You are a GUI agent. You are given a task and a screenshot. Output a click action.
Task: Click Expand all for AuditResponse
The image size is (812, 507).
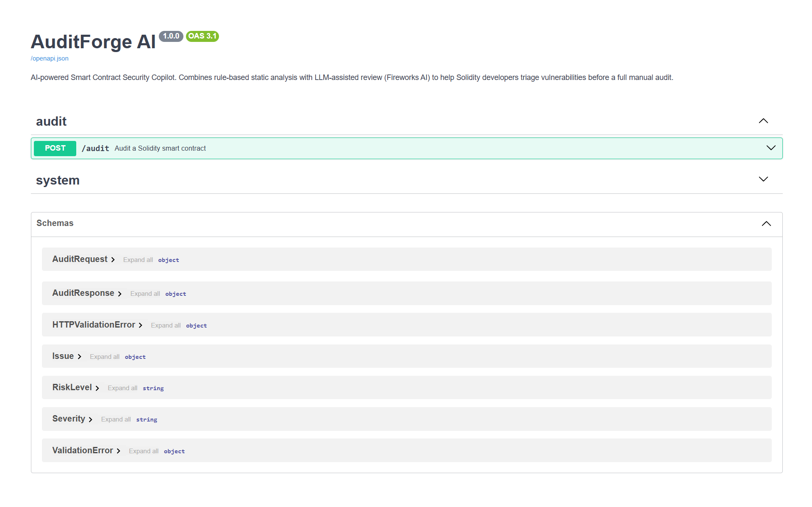pos(145,294)
